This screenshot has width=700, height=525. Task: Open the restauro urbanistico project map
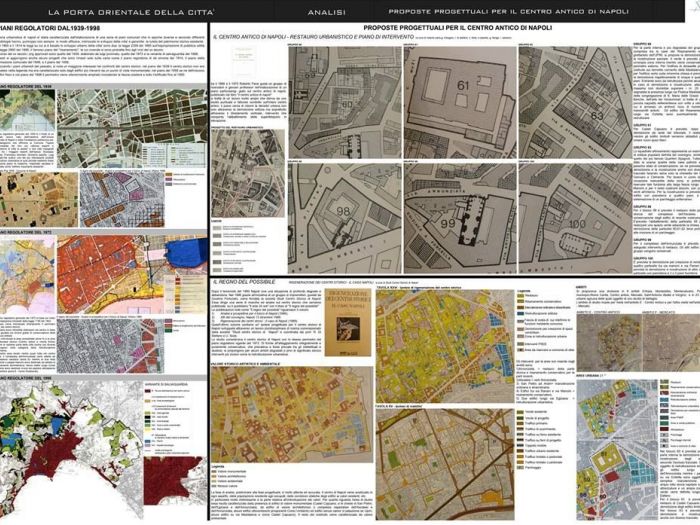(x=248, y=174)
